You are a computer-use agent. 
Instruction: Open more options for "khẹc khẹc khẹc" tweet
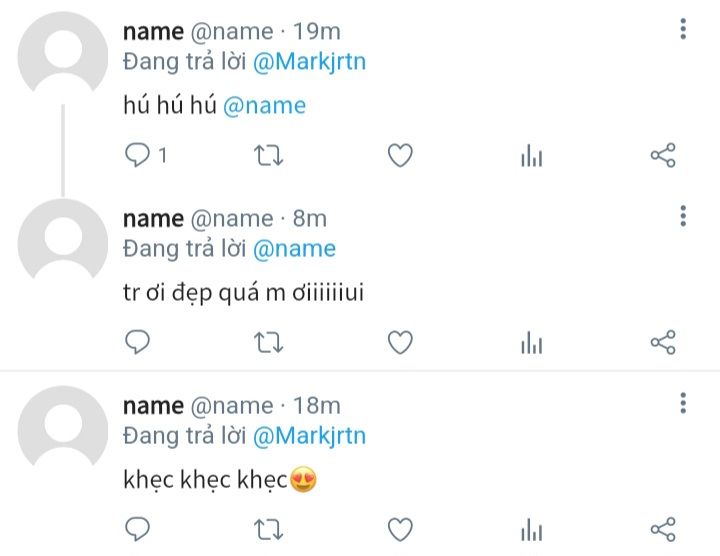[x=683, y=403]
